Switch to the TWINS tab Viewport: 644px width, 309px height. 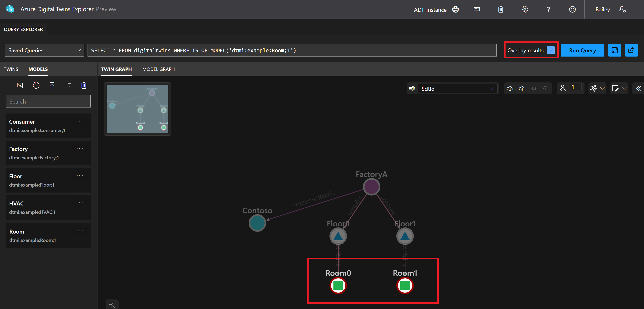coord(11,69)
